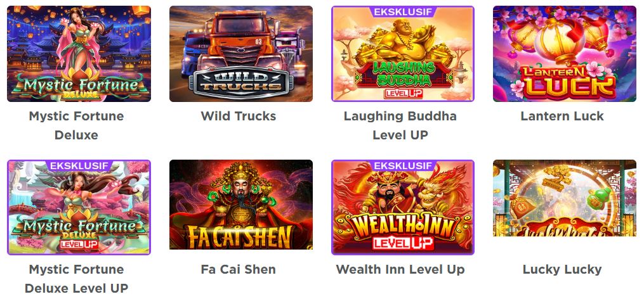This screenshot has height=299, width=644.
Task: Click the EKSKLUSIF badge on Laughing Buddha
Action: [x=403, y=12]
